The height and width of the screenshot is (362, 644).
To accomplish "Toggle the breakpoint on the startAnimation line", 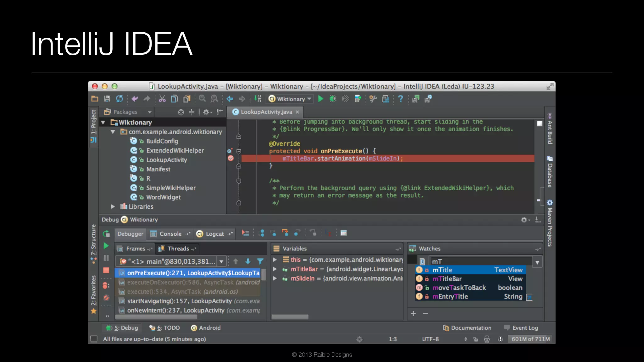I will coord(230,158).
